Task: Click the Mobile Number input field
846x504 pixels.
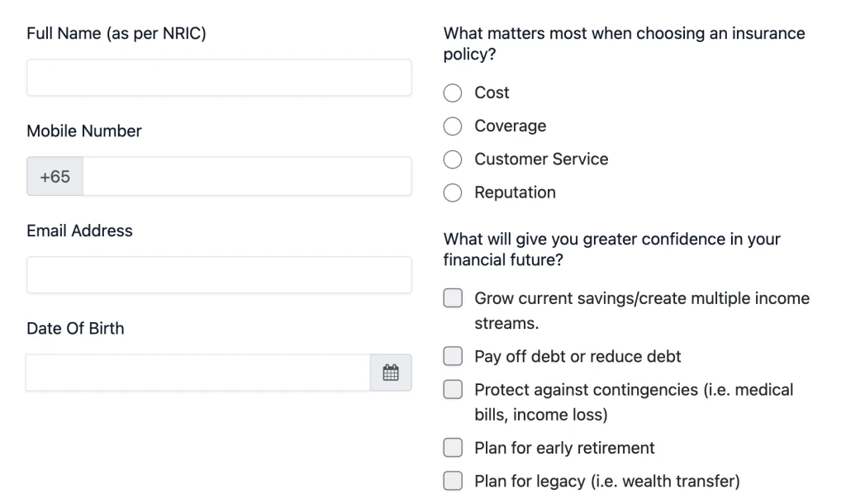Action: [247, 177]
